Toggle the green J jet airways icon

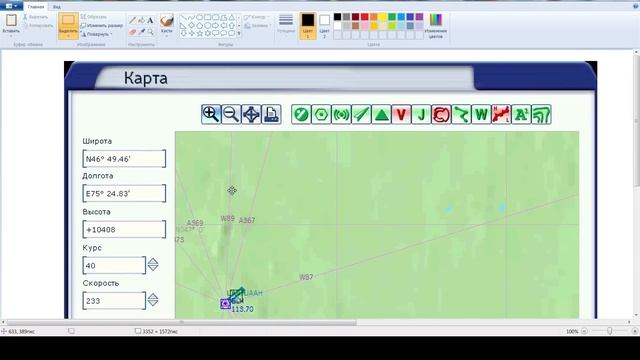(421, 114)
